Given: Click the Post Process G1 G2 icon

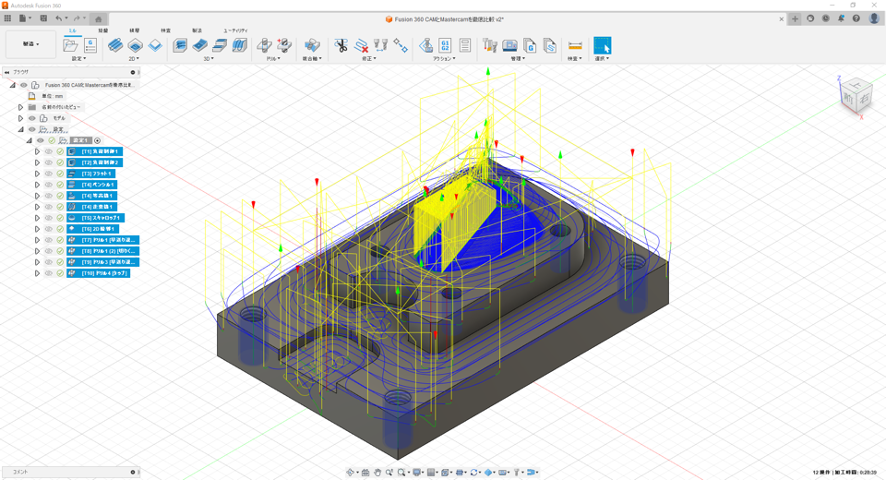Looking at the screenshot, I should 445,45.
